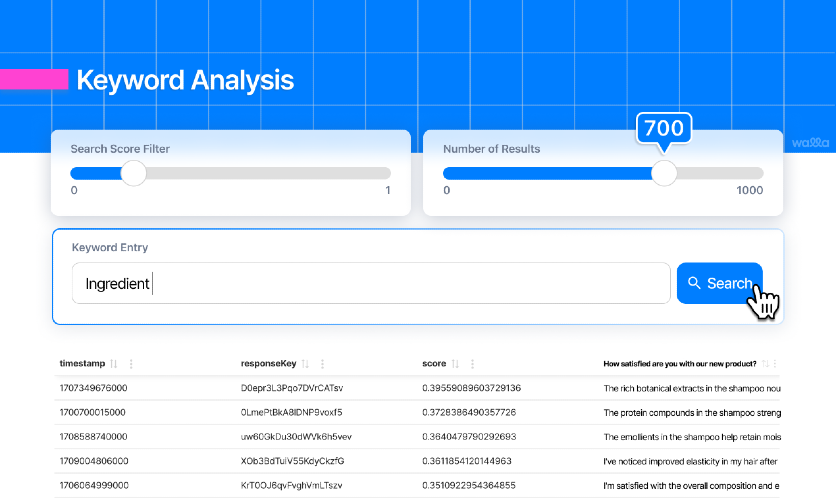
Task: Sort by score using its sort arrows
Action: pos(455,364)
